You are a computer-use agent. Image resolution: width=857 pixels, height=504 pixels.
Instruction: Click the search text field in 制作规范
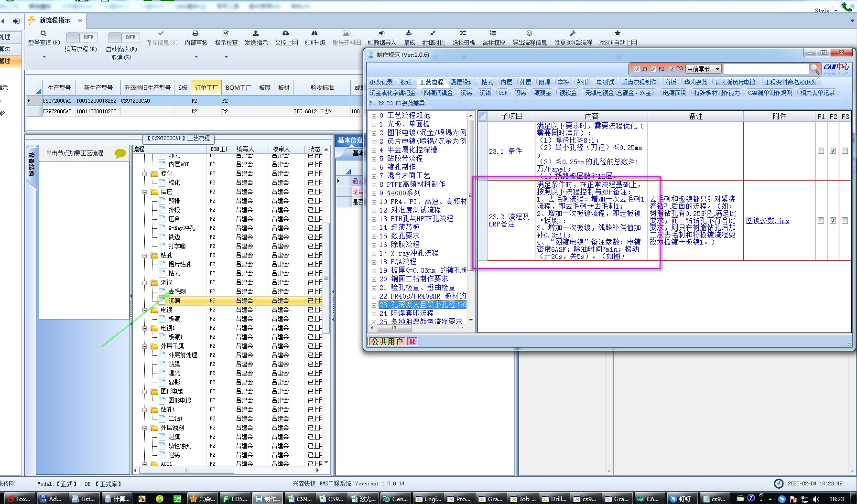click(766, 69)
